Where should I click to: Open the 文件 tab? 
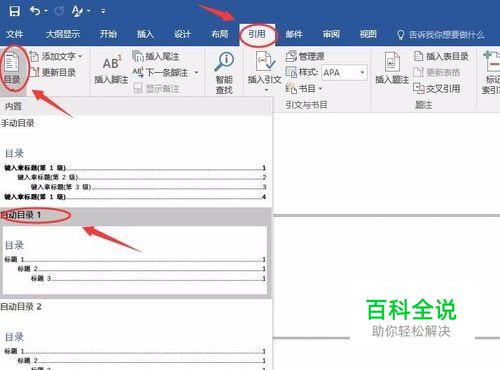[x=15, y=34]
